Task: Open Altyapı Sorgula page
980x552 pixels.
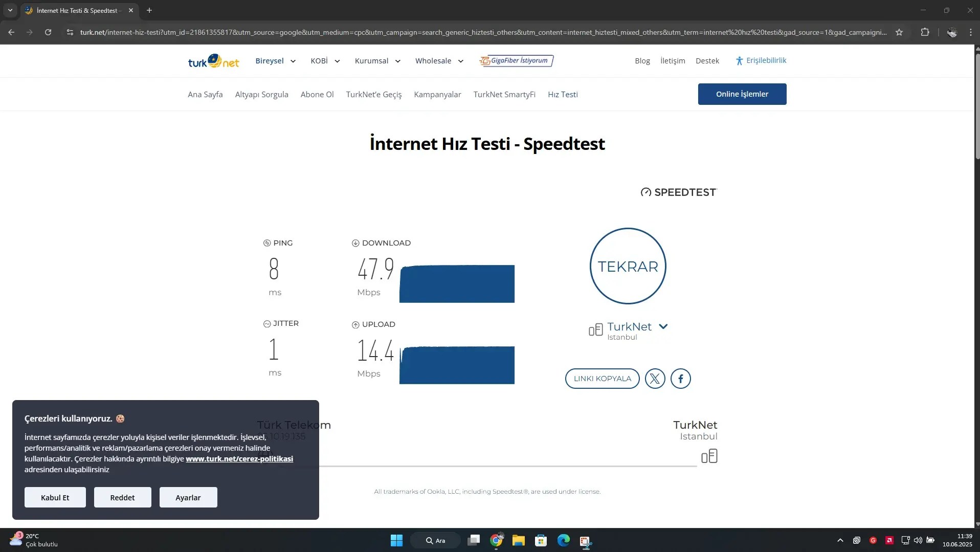Action: point(261,95)
